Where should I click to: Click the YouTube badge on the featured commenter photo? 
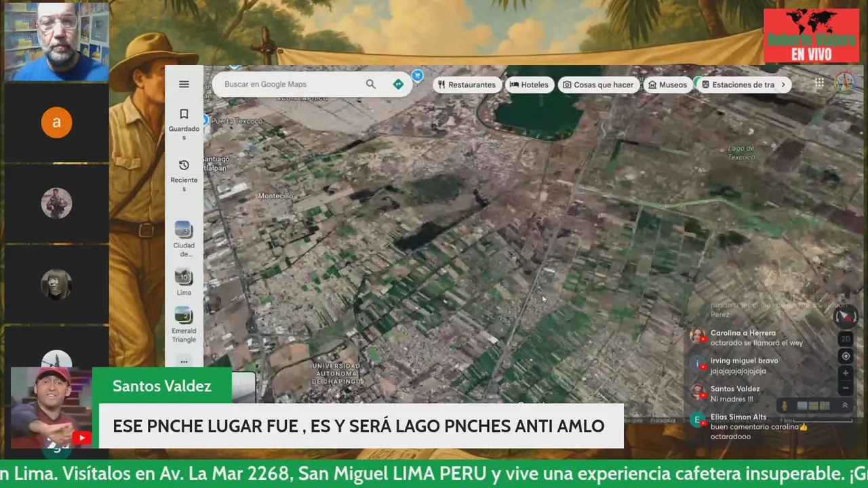[x=81, y=438]
